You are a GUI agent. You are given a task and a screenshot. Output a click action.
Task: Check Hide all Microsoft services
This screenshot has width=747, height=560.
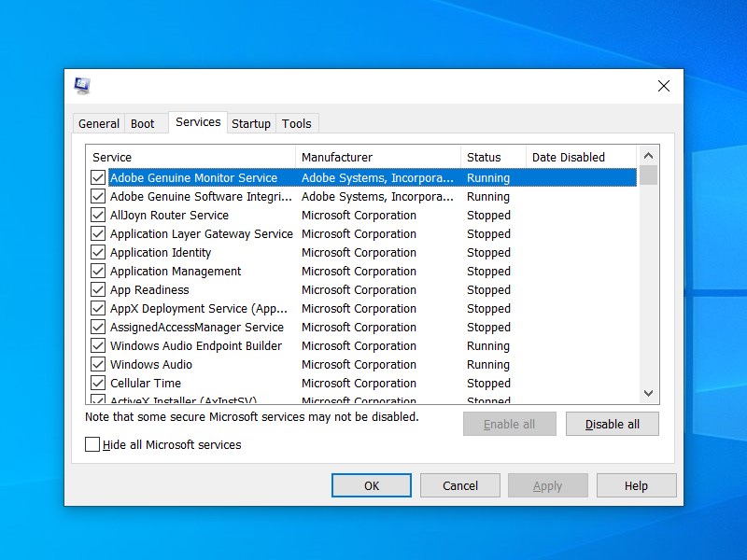click(92, 444)
